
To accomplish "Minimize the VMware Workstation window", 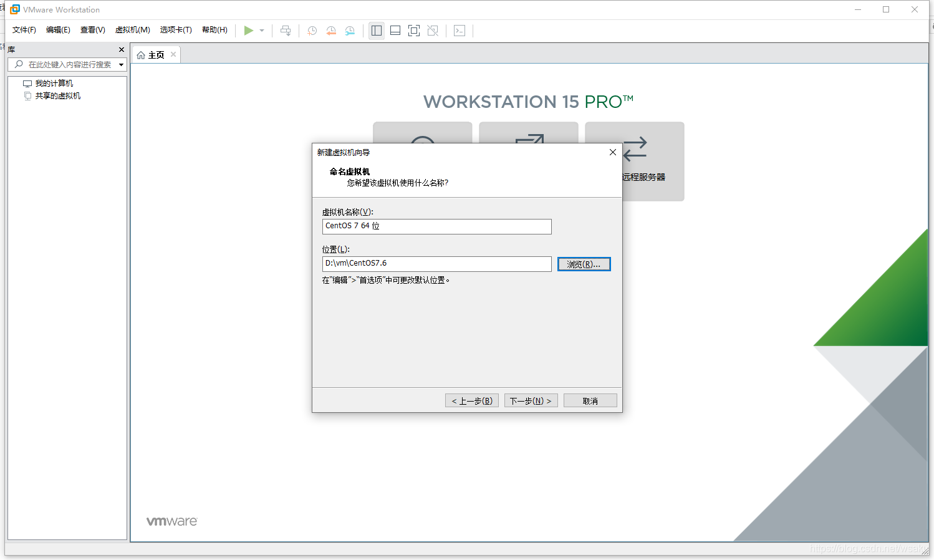I will pos(858,9).
